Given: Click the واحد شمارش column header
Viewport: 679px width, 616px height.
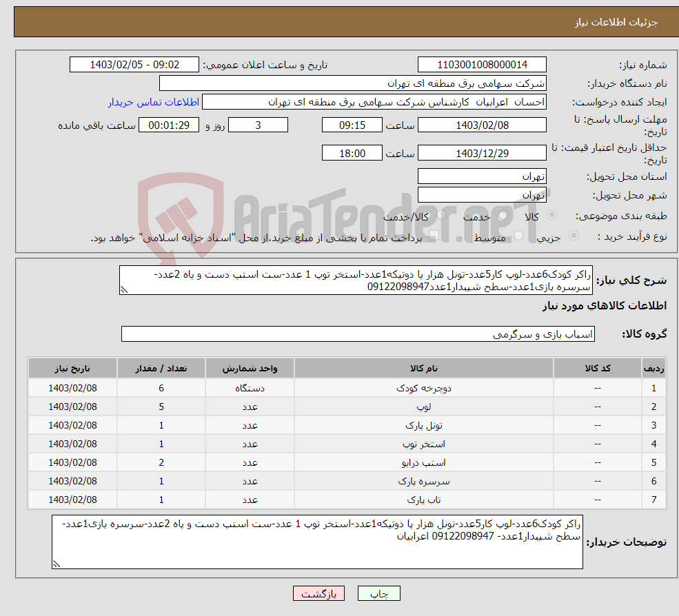Looking at the screenshot, I should pos(250,369).
